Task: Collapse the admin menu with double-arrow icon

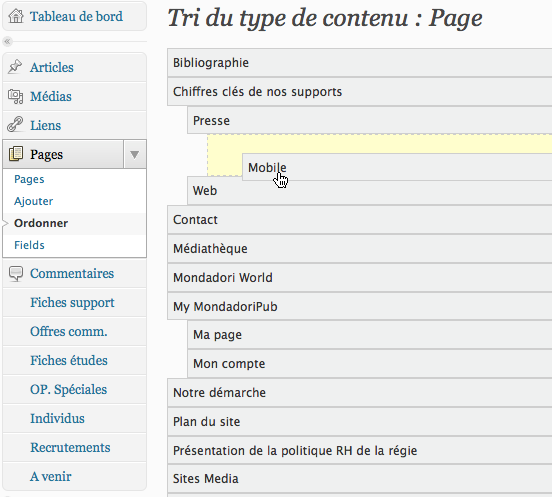Action: (7, 42)
